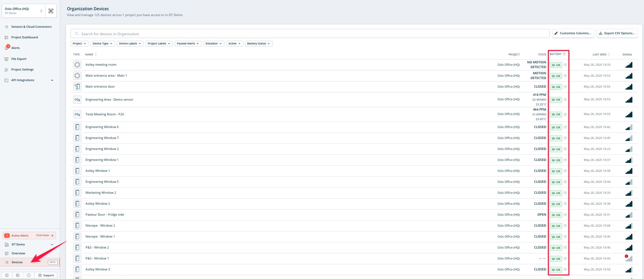Open the Oslo Office (HQ) project switcher

23,11
